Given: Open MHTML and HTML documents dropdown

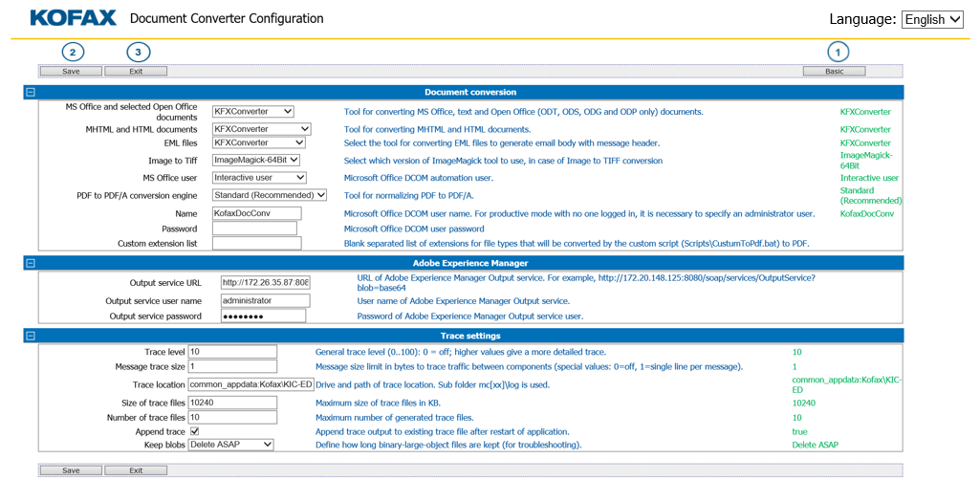Looking at the screenshot, I should 261,129.
